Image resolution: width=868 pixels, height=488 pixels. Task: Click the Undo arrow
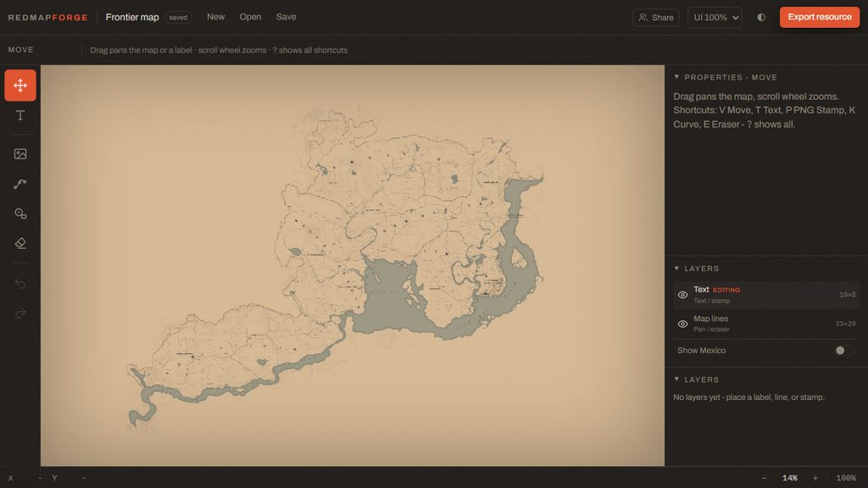[x=20, y=284]
